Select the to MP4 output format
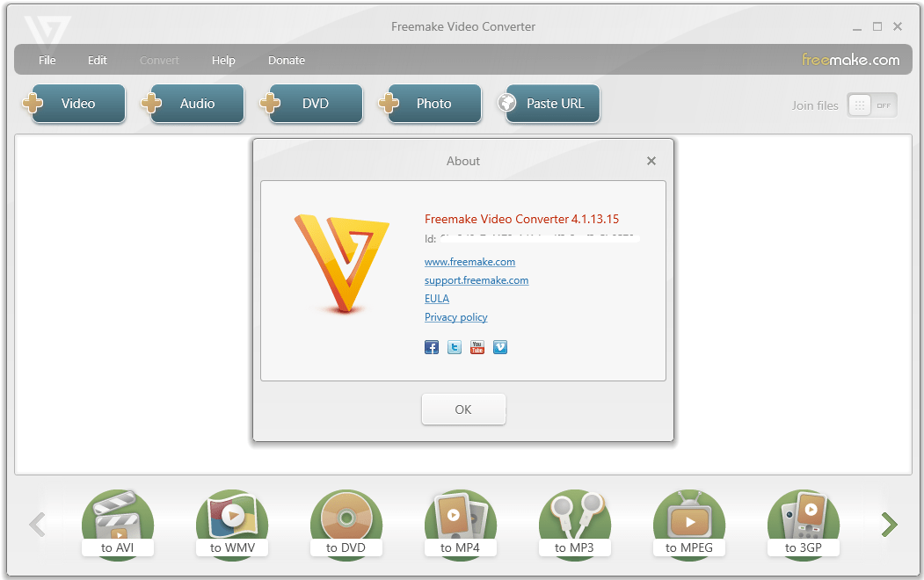924x580 pixels. pos(460,524)
